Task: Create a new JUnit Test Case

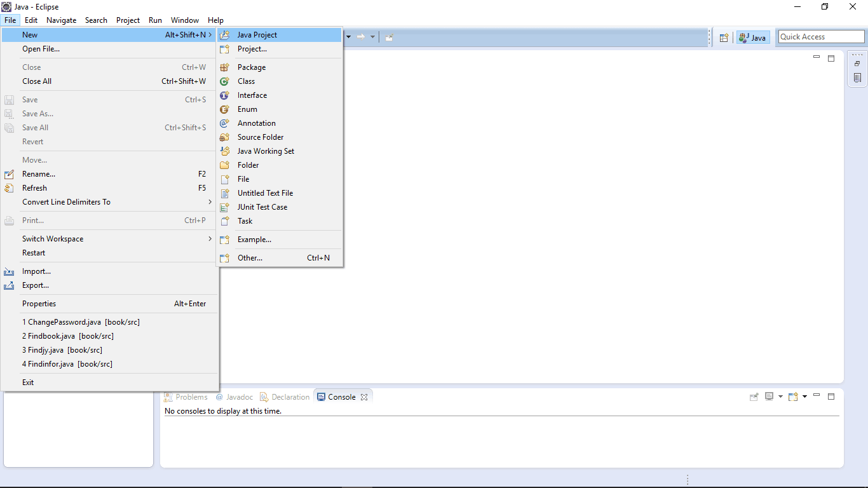Action: pos(280,207)
